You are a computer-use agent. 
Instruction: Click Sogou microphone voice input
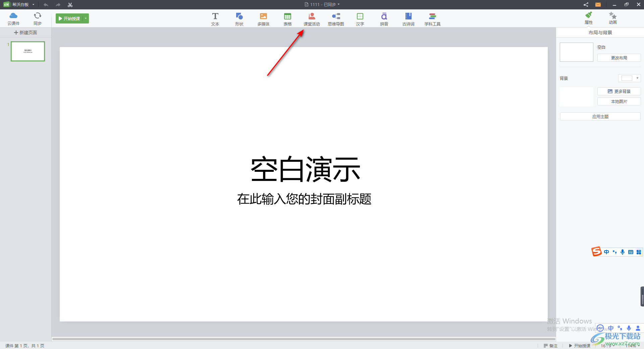pos(623,252)
